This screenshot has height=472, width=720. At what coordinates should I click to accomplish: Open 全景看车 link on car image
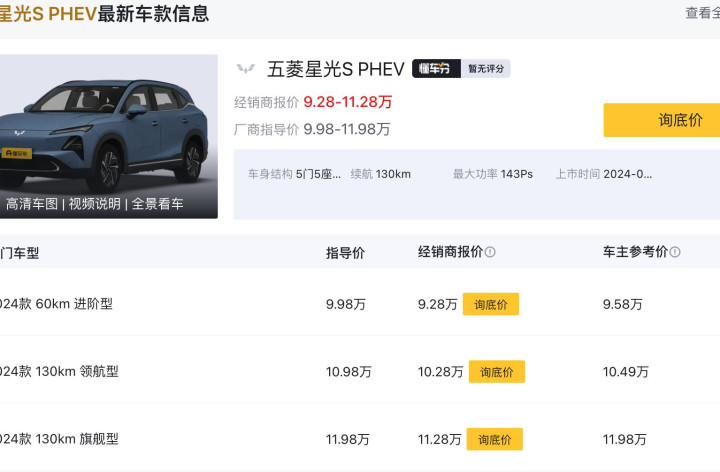158,204
